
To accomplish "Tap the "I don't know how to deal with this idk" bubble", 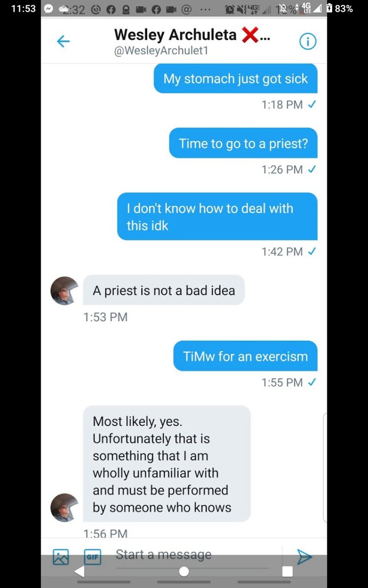I will pyautogui.click(x=217, y=217).
